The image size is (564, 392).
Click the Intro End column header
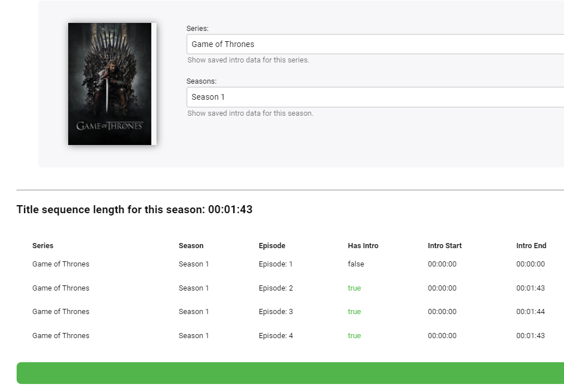coord(531,246)
